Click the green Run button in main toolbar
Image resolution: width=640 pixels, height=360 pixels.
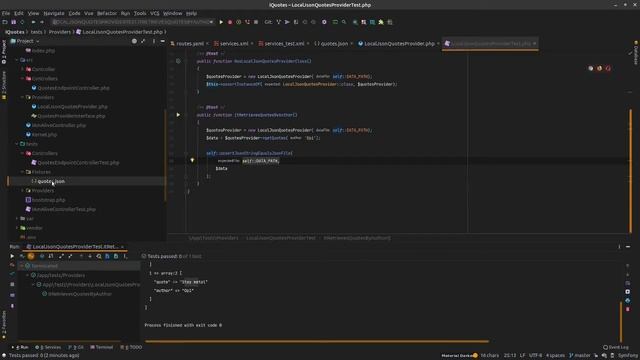[221, 22]
